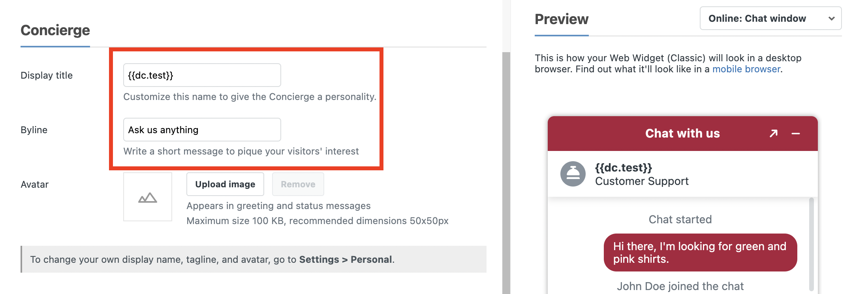Click the dropdown chevron arrow in Preview

point(831,19)
